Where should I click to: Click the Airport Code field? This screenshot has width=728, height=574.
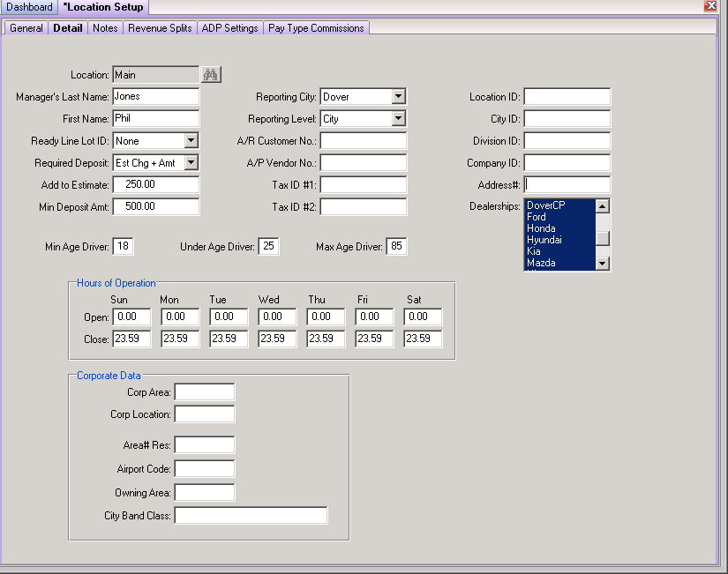pos(205,469)
